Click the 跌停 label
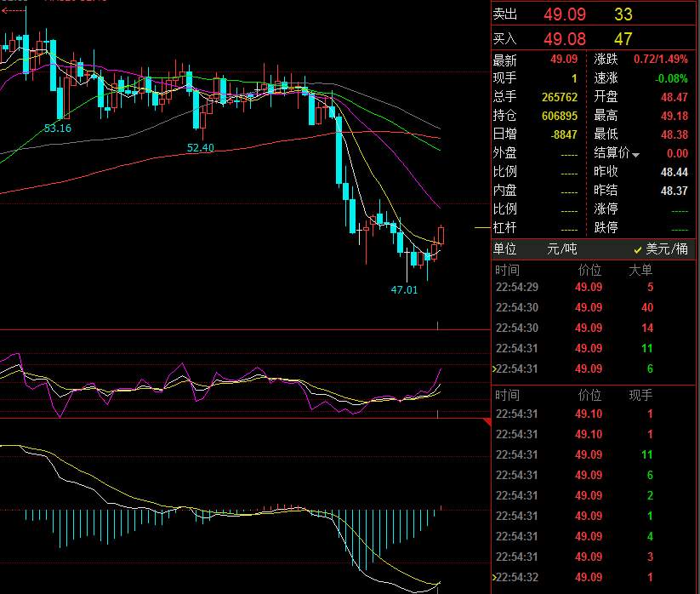This screenshot has height=594, width=700. click(x=606, y=228)
